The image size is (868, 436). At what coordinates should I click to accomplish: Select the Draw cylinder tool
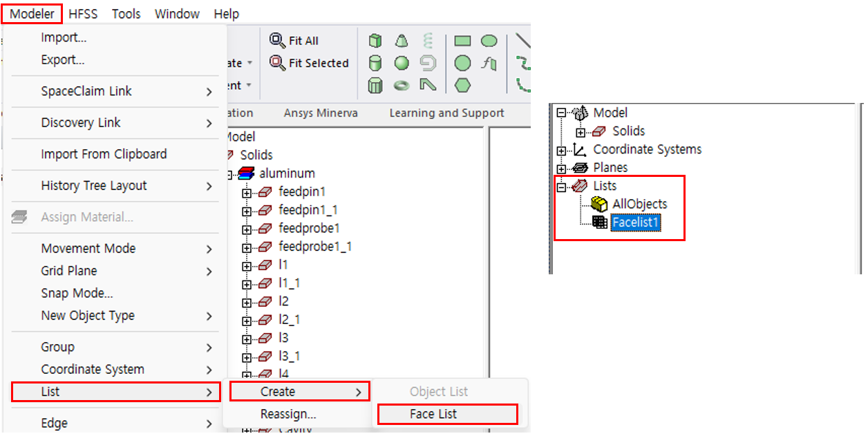(x=375, y=64)
